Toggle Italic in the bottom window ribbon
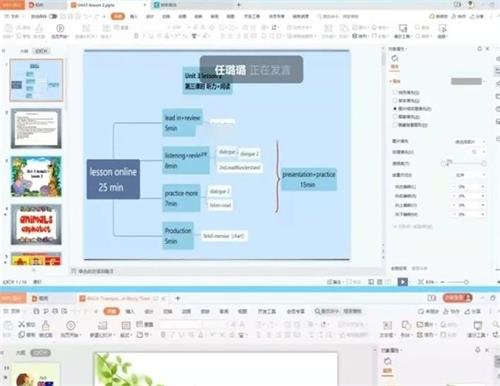The image size is (500, 386). click(x=173, y=334)
